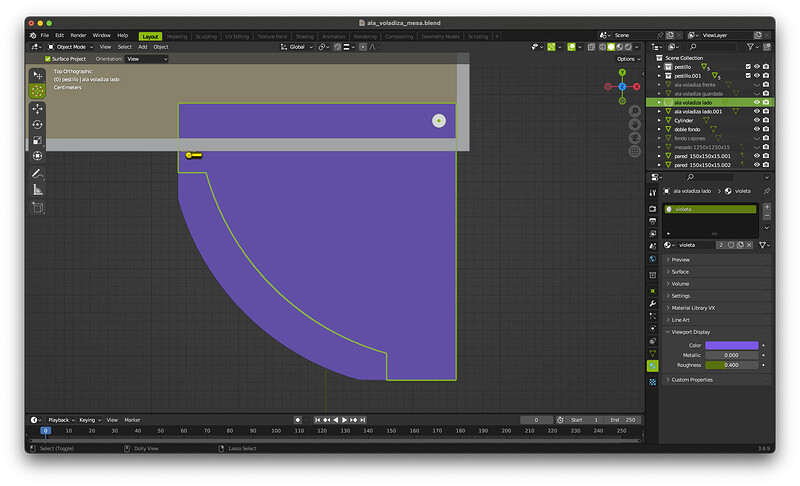Open the Orientation View dropdown
The image size is (800, 486).
point(147,59)
